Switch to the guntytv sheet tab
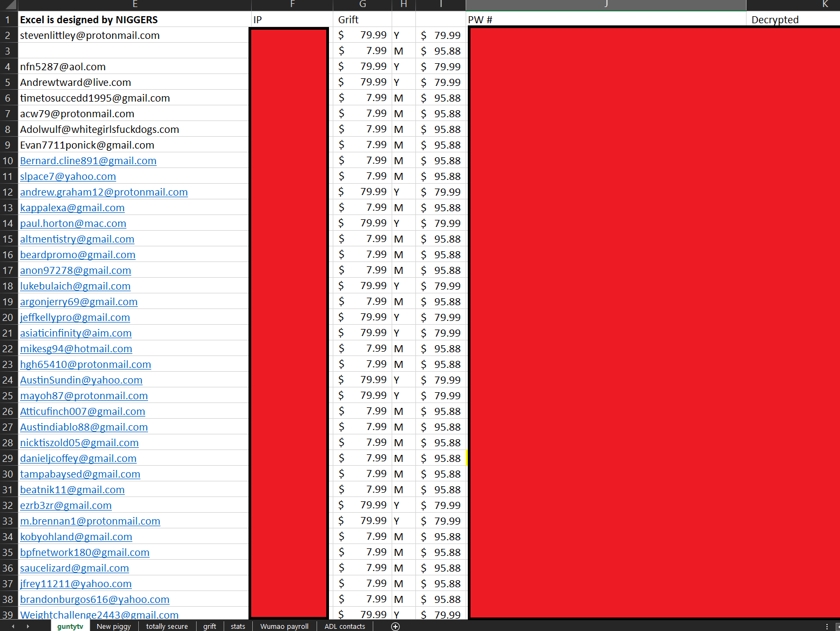Image resolution: width=840 pixels, height=631 pixels. pyautogui.click(x=70, y=626)
